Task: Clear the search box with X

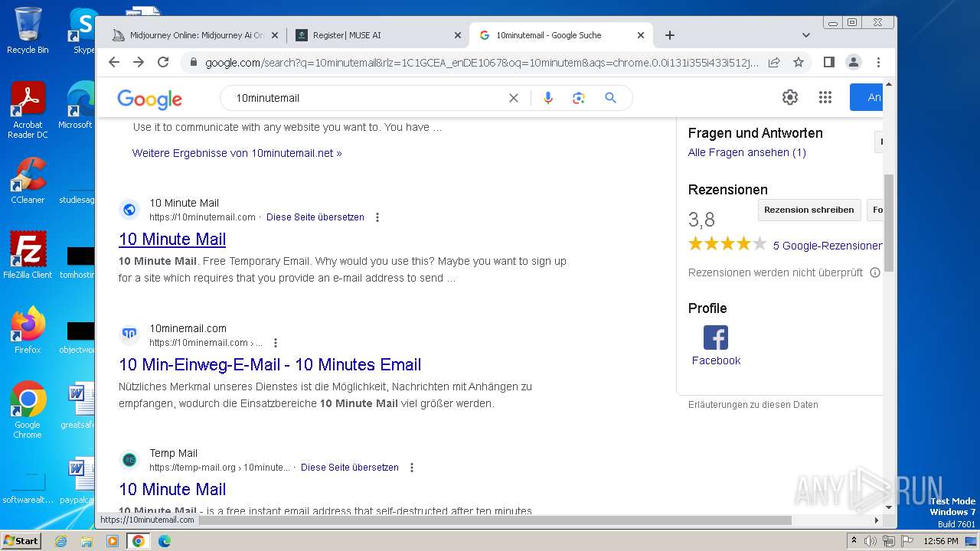Action: 514,98
